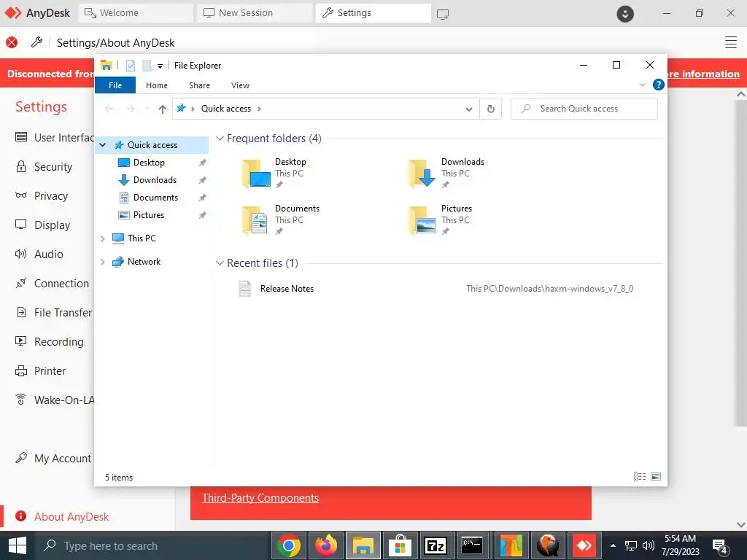
Task: Switch to the AnyDesk New Session tab
Action: (x=255, y=13)
